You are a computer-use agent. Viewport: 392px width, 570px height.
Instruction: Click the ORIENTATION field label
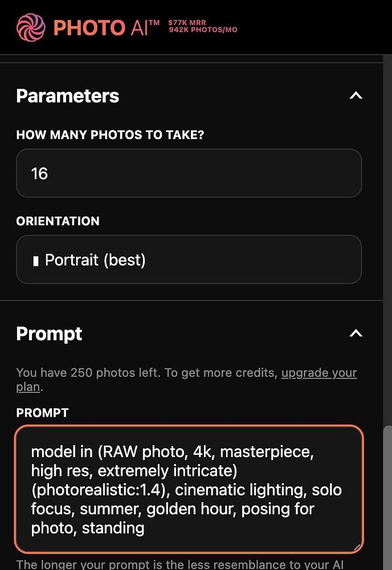[x=58, y=221]
